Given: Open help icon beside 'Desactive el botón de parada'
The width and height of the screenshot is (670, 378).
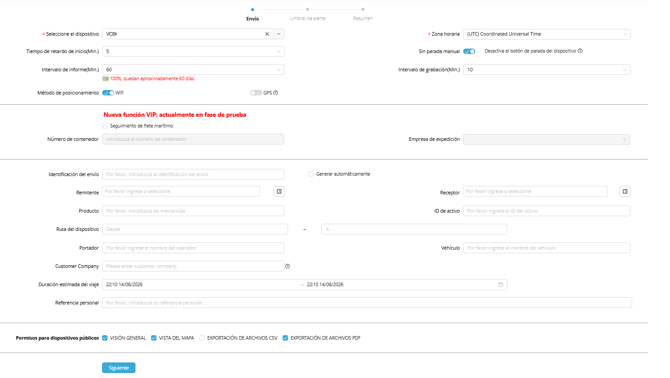Looking at the screenshot, I should [x=580, y=51].
